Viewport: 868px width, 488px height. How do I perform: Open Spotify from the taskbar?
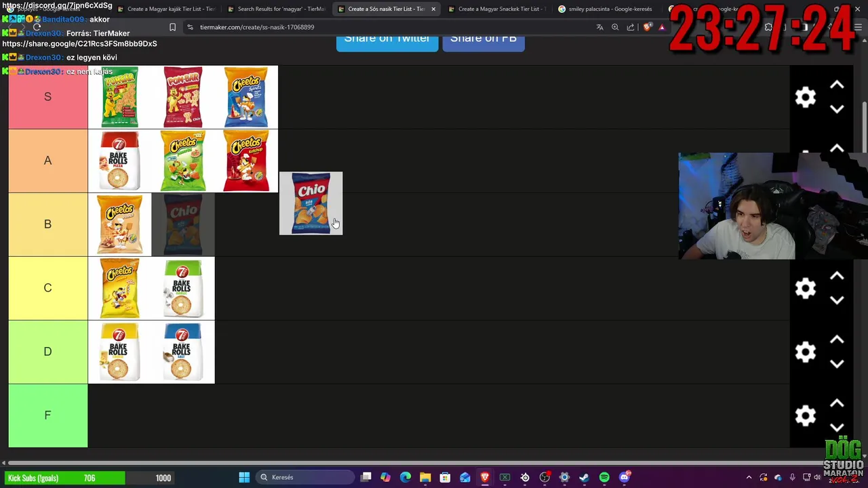(x=604, y=477)
